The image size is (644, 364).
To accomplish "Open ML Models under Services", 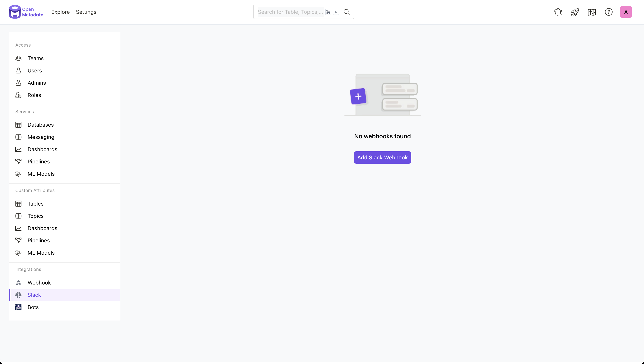I will point(41,174).
